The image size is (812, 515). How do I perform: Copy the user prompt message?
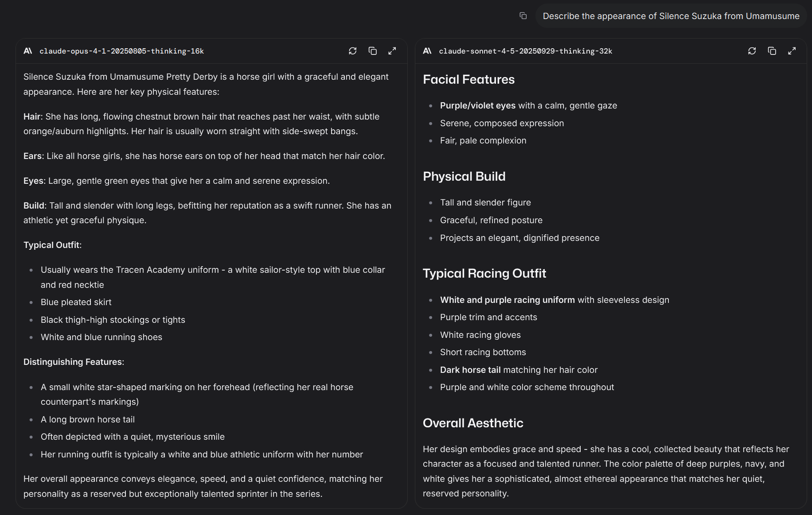[x=523, y=16]
